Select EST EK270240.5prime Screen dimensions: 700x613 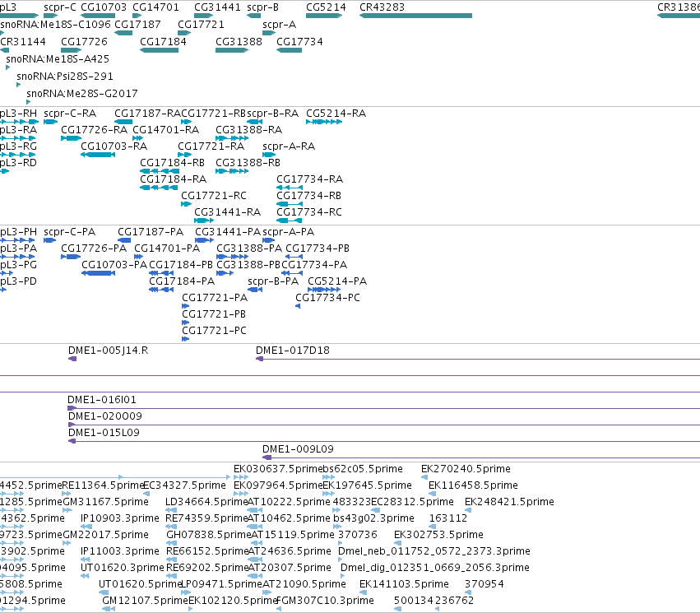coord(424,477)
